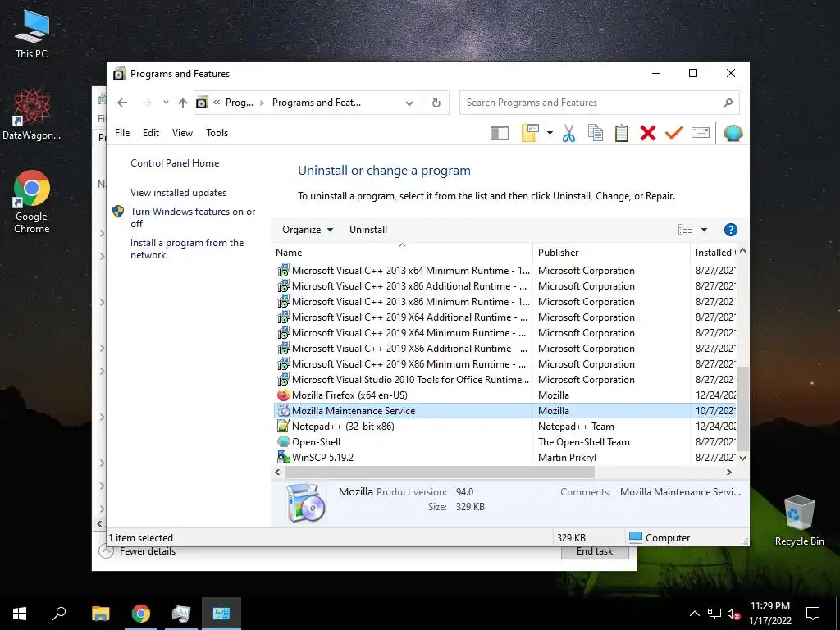This screenshot has height=630, width=840.
Task: Click the Uninstall button
Action: click(368, 230)
